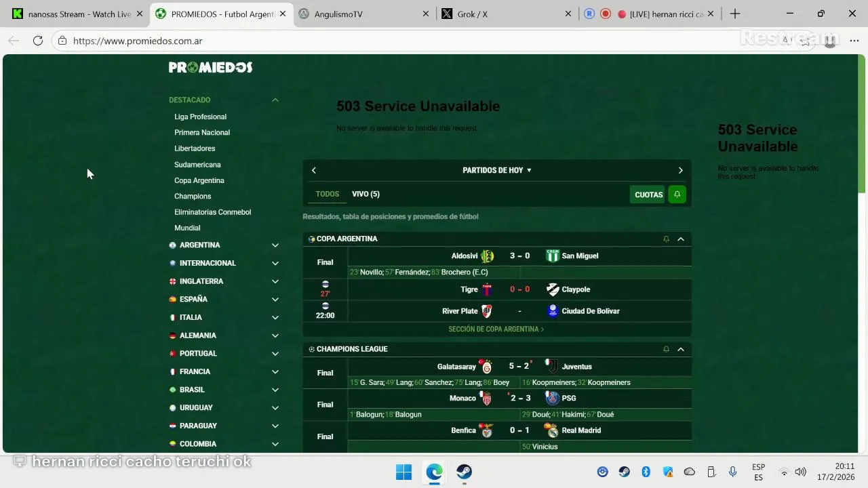Click the Tigre team crest

(x=487, y=289)
